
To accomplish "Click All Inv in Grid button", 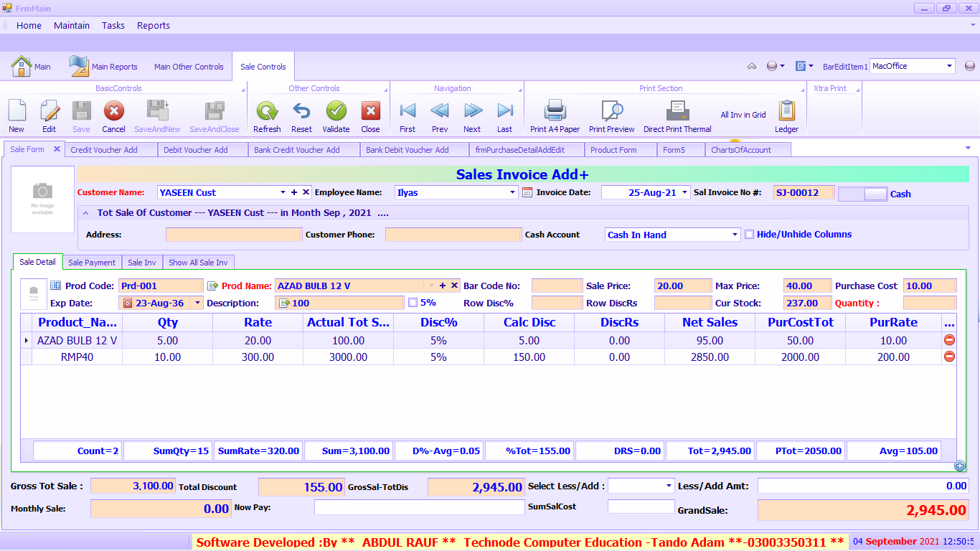I will (x=743, y=115).
